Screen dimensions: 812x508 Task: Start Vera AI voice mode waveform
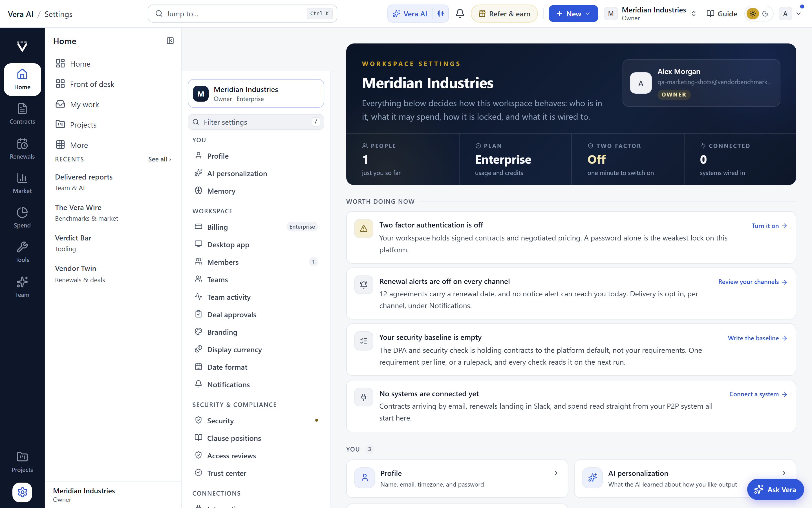[440, 14]
